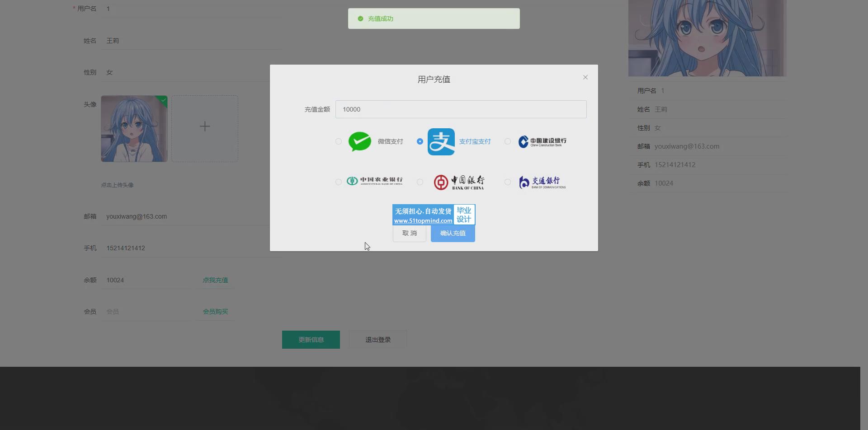
Task: Click the 点我充值 link
Action: click(x=215, y=280)
